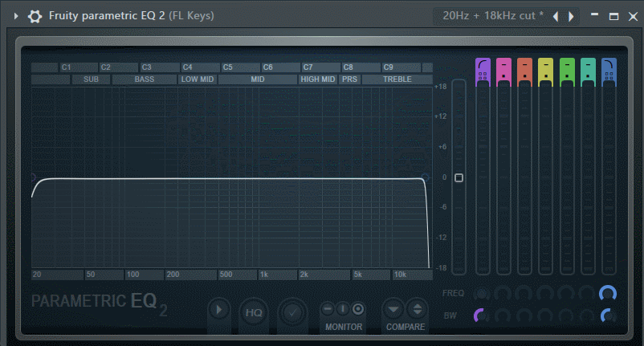Click the BW knob for band 3
644x346 pixels.
[x=524, y=316]
